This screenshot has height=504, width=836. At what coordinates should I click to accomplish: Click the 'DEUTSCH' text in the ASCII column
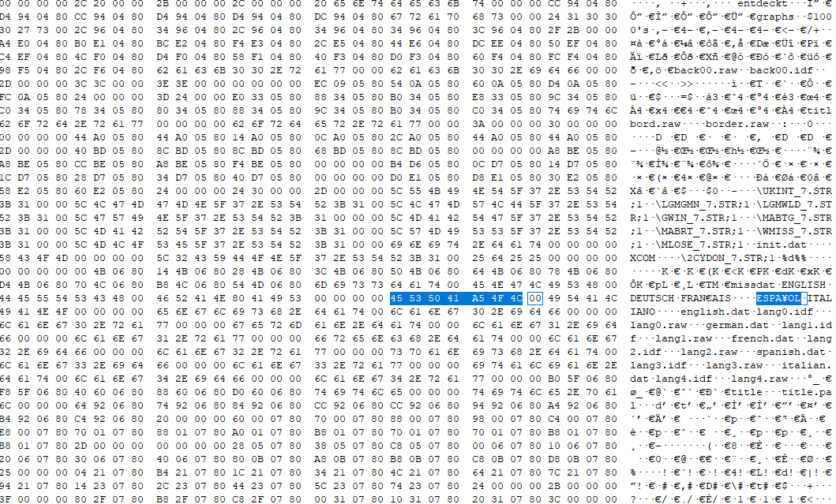point(652,298)
